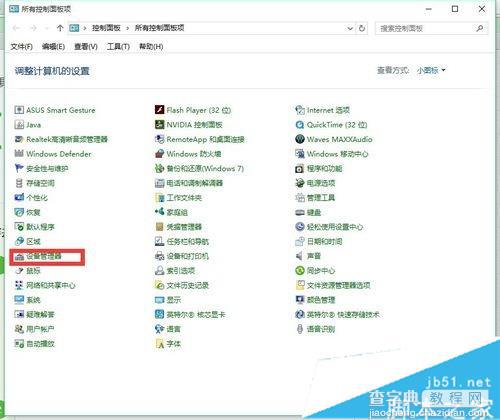
Task: Open the Java control panel icon
Action: [x=19, y=125]
